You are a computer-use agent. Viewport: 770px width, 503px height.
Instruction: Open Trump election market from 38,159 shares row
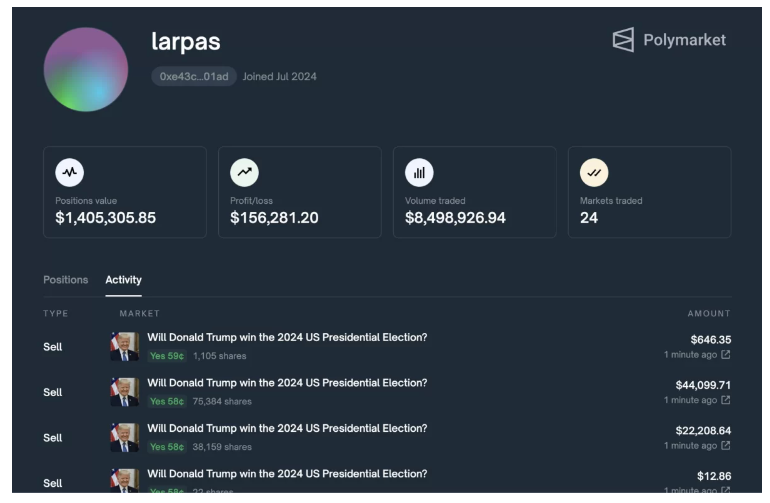pyautogui.click(x=287, y=428)
